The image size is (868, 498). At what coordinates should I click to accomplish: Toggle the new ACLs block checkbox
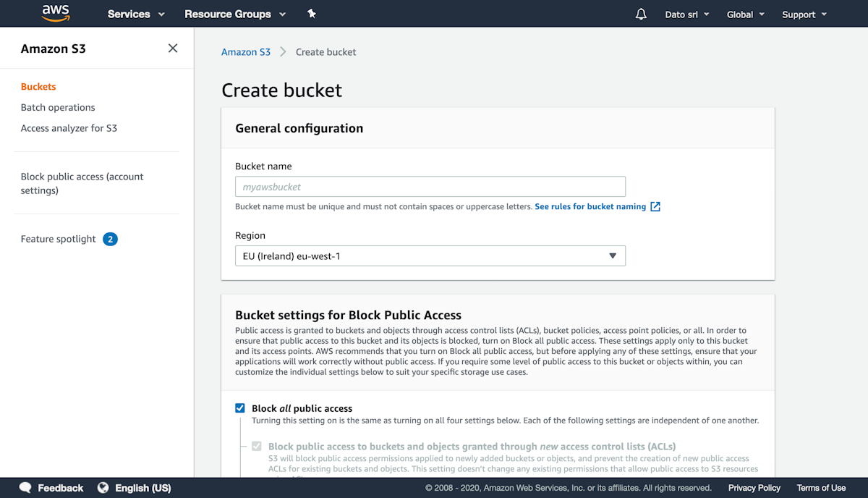[x=257, y=447]
